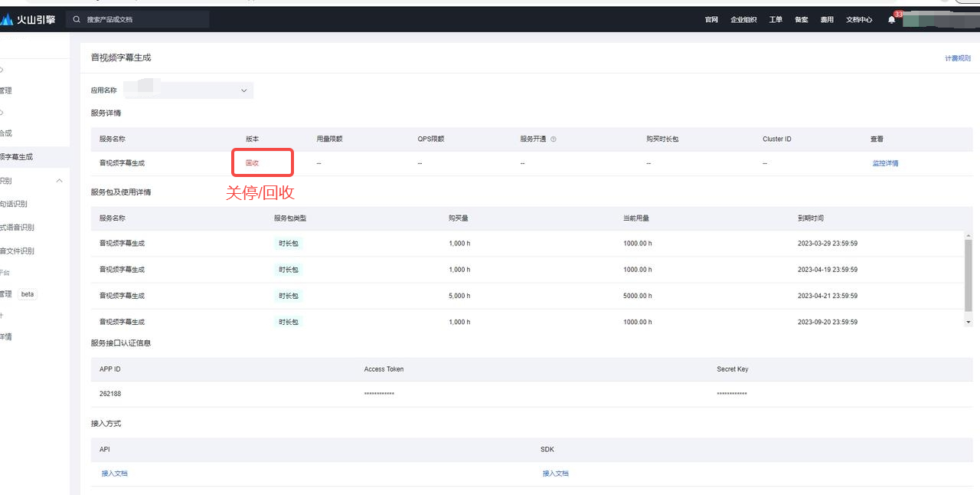Go to 备案 in the top bar

coord(801,20)
